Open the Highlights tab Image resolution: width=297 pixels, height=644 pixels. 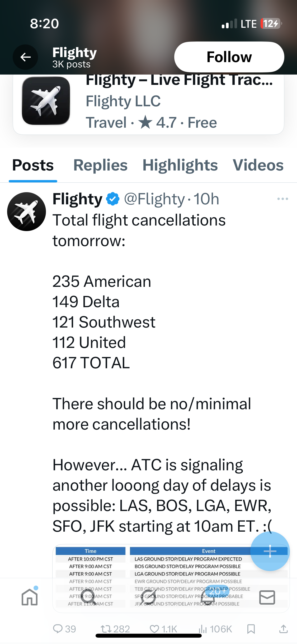(180, 165)
